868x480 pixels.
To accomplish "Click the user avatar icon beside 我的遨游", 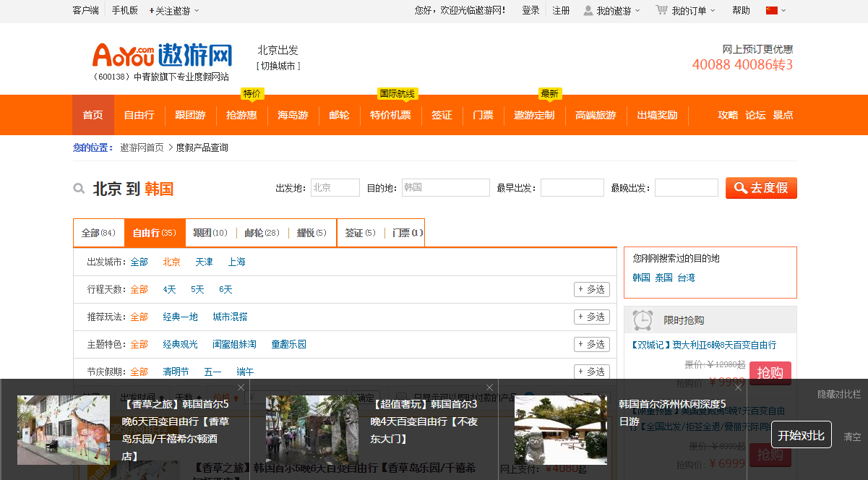I will click(588, 10).
